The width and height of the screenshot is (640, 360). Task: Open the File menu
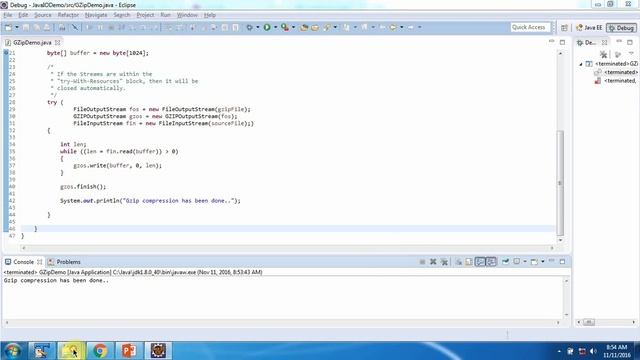[x=8, y=15]
